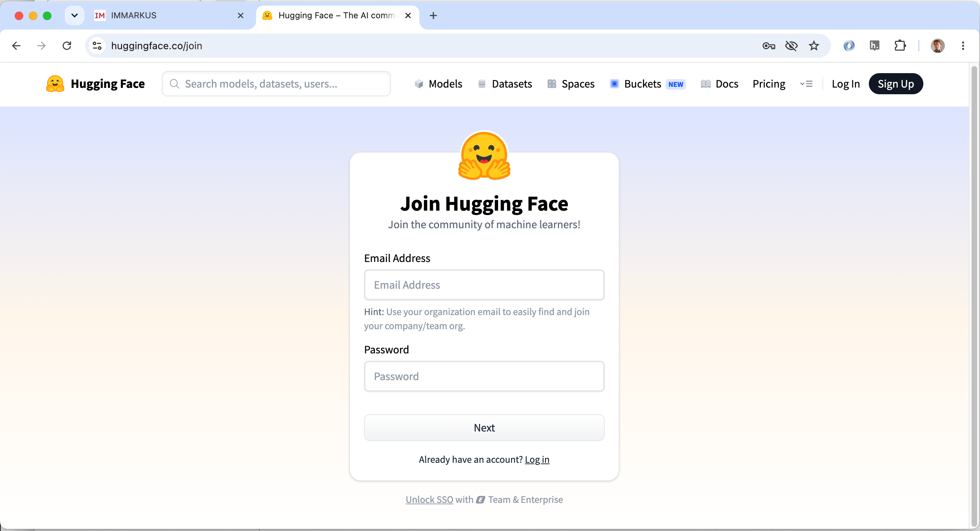
Task: Click the search magnifier icon
Action: click(x=174, y=84)
